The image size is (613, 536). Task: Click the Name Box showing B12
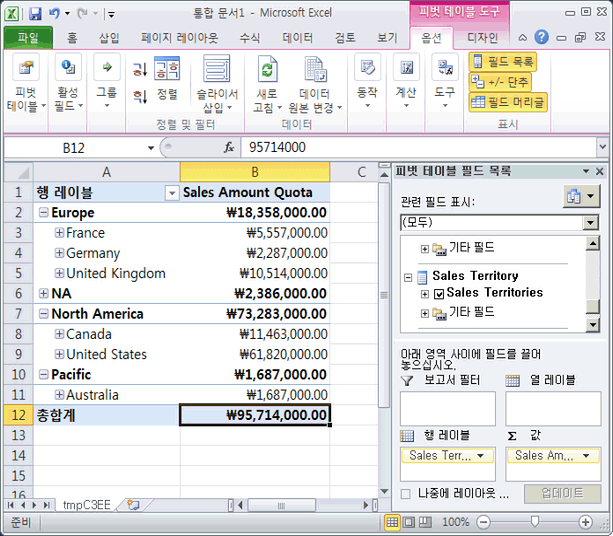74,148
